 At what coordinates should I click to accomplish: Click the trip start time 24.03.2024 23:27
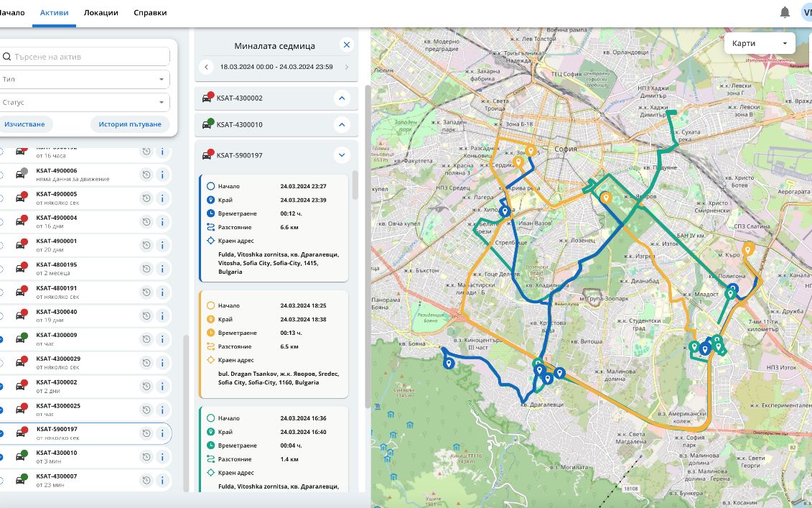coord(304,186)
